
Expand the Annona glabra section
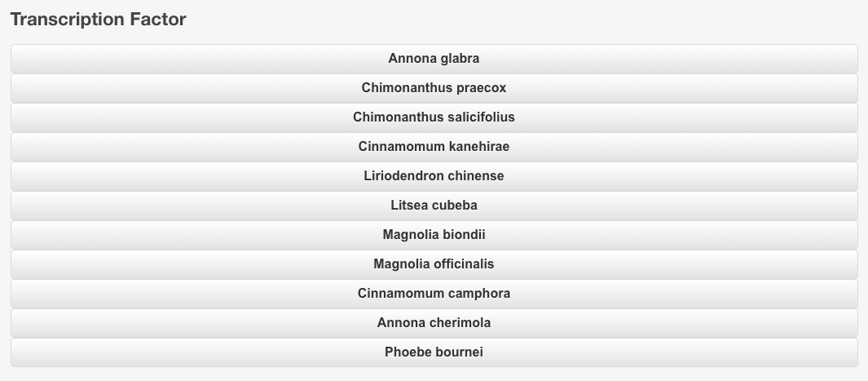tap(434, 59)
